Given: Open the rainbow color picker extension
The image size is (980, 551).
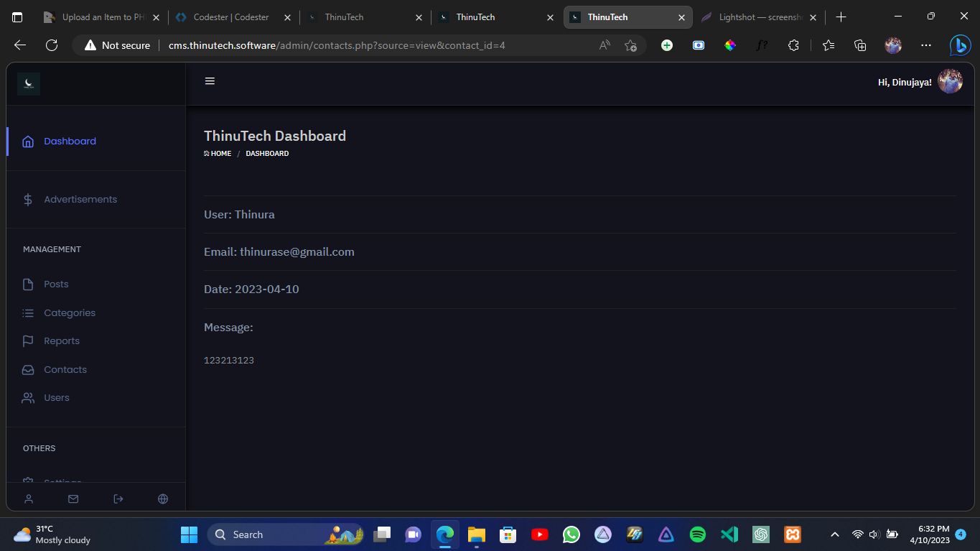Looking at the screenshot, I should [730, 45].
